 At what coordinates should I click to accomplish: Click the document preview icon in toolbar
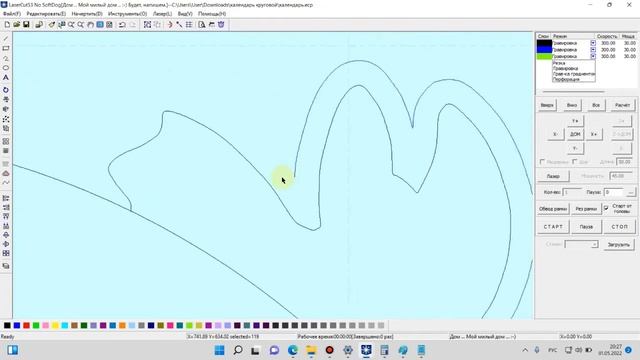pos(202,24)
